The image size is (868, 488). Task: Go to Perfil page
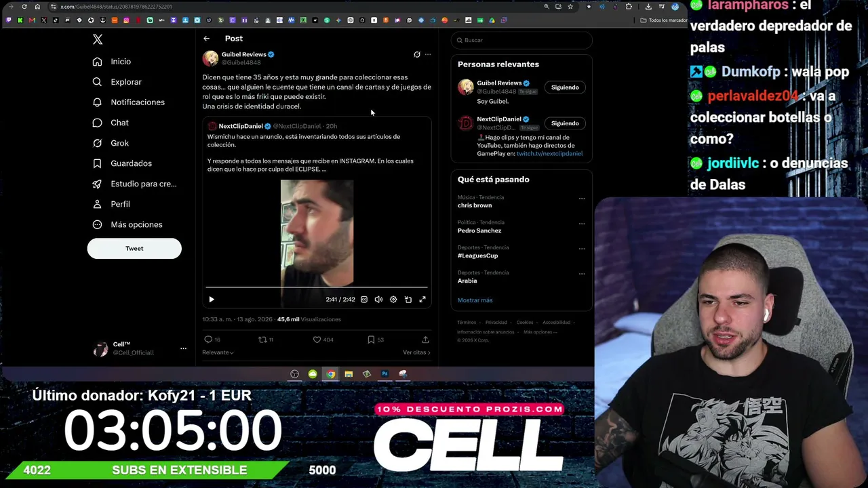tap(111, 204)
